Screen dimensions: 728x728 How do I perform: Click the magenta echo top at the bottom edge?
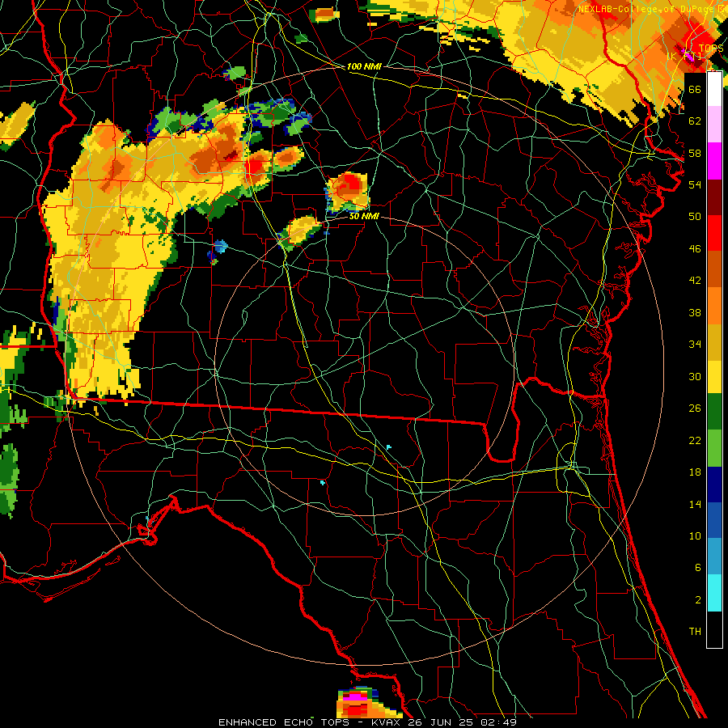point(355,696)
